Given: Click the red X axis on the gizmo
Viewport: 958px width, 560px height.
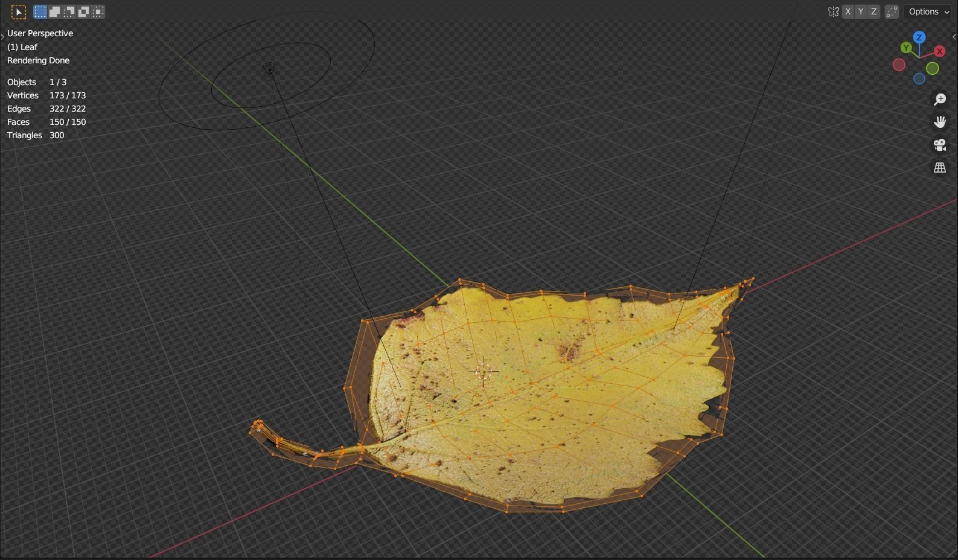Looking at the screenshot, I should pos(940,51).
